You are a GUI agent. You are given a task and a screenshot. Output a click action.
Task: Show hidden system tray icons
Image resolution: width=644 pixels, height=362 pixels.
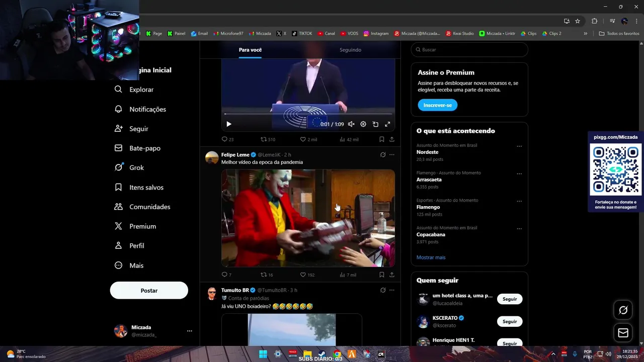click(553, 354)
